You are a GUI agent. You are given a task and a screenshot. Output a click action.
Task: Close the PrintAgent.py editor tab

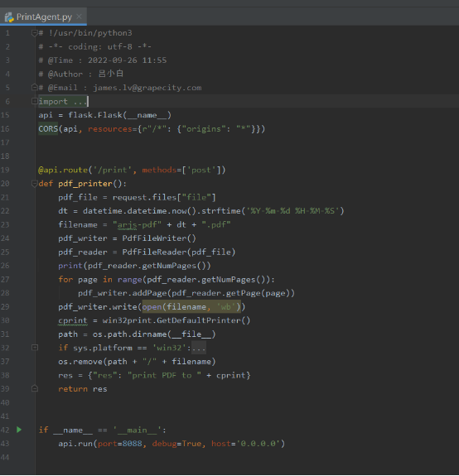pyautogui.click(x=79, y=17)
